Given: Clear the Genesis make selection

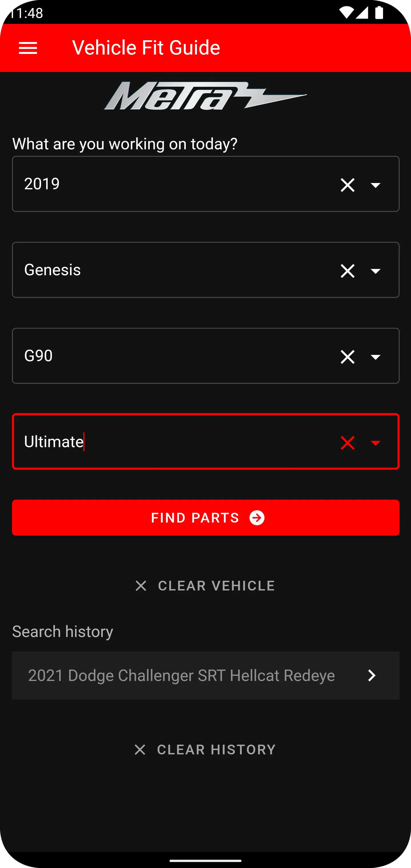Looking at the screenshot, I should (x=347, y=271).
